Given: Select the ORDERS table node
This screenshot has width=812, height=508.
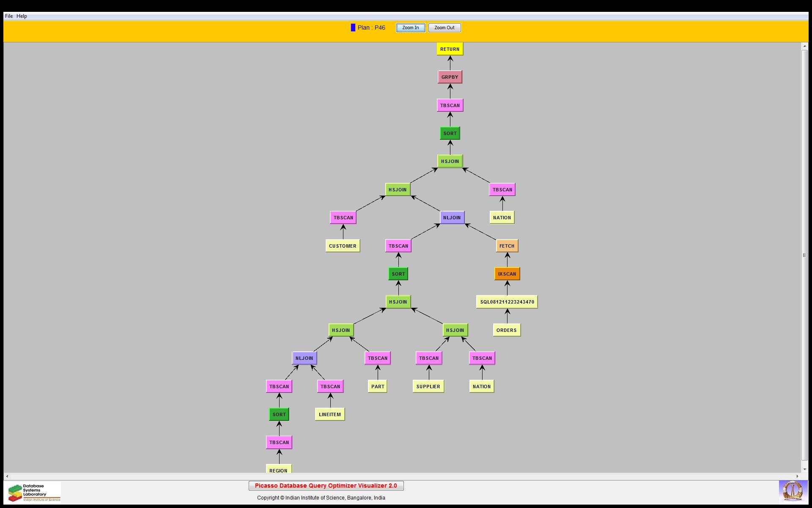Looking at the screenshot, I should [x=506, y=330].
